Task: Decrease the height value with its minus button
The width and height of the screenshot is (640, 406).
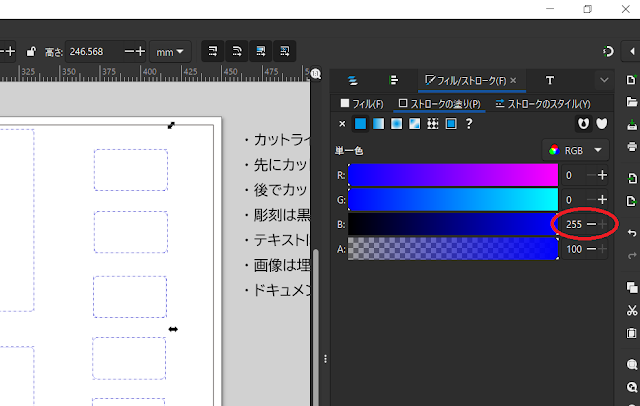Action: coord(129,51)
